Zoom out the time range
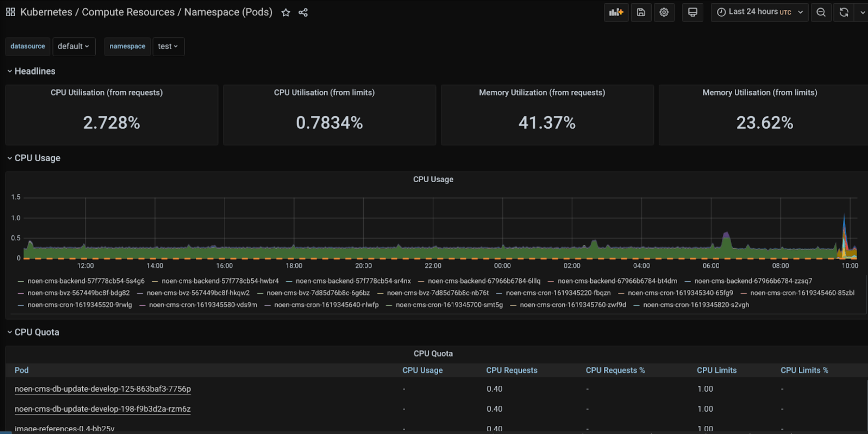The width and height of the screenshot is (868, 434). pyautogui.click(x=821, y=12)
